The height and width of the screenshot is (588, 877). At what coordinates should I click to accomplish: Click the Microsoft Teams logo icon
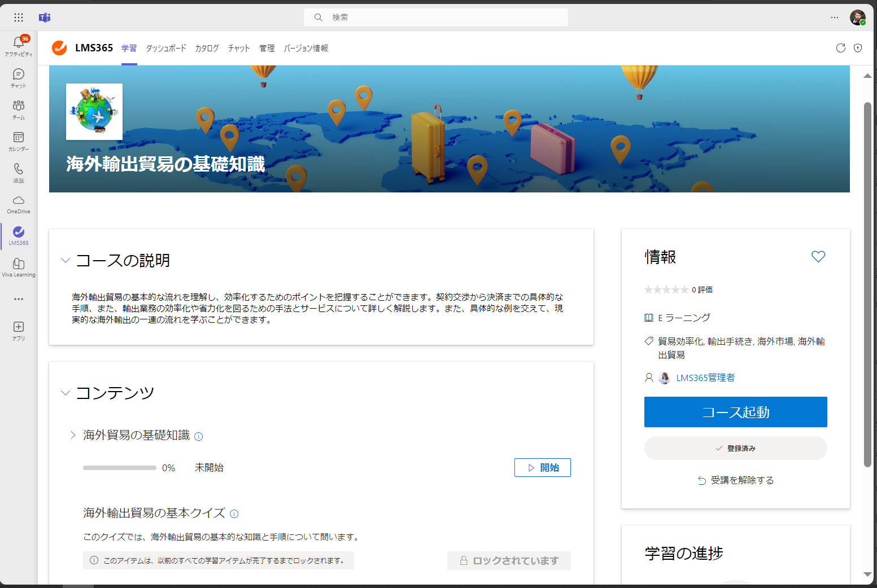coord(45,17)
